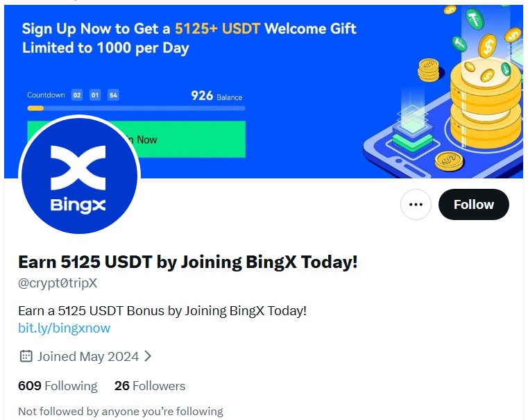The image size is (528, 420).
Task: Open the bit.ly/bingxnow link
Action: [x=65, y=328]
